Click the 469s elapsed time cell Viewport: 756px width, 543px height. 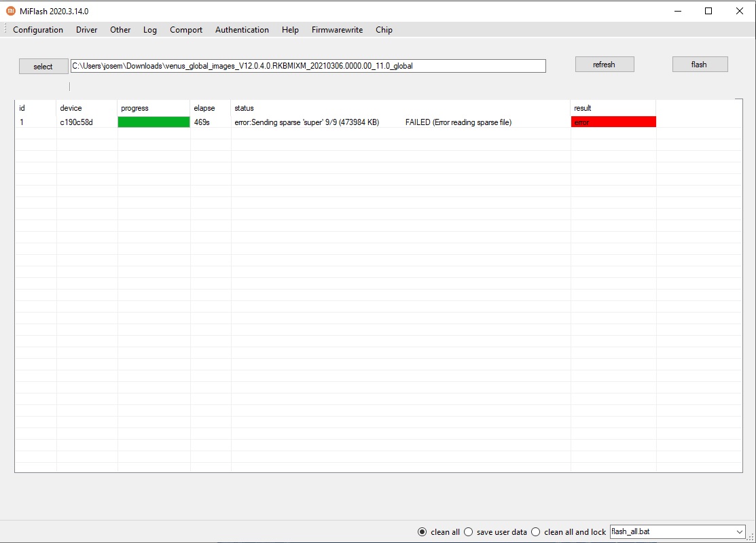202,122
